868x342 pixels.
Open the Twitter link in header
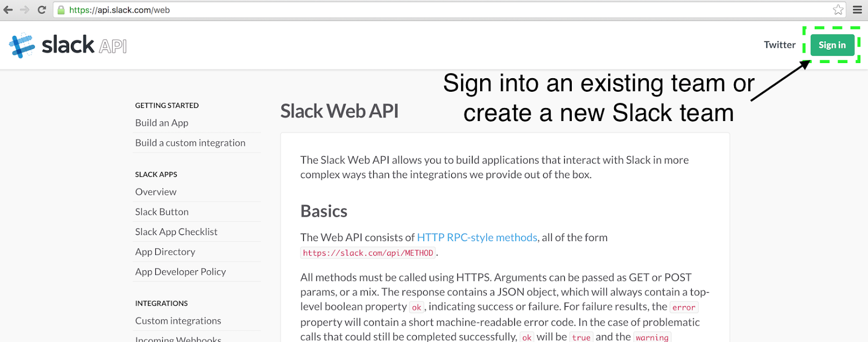(x=780, y=45)
